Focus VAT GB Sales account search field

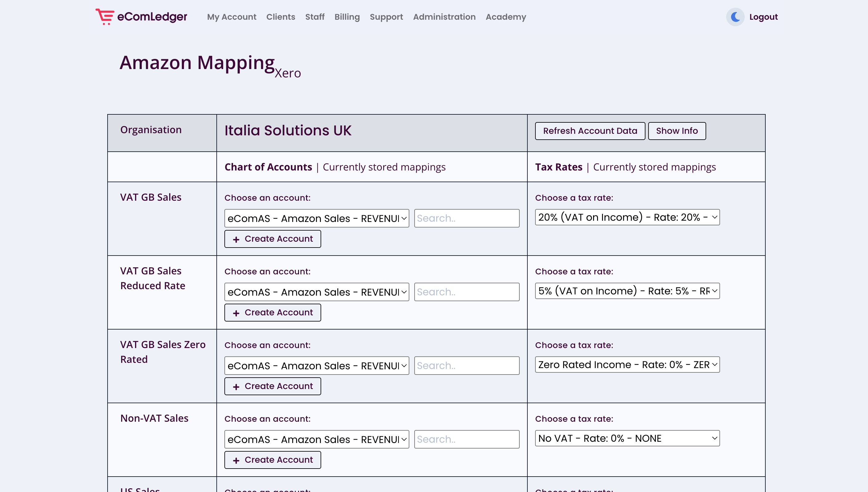pyautogui.click(x=466, y=218)
